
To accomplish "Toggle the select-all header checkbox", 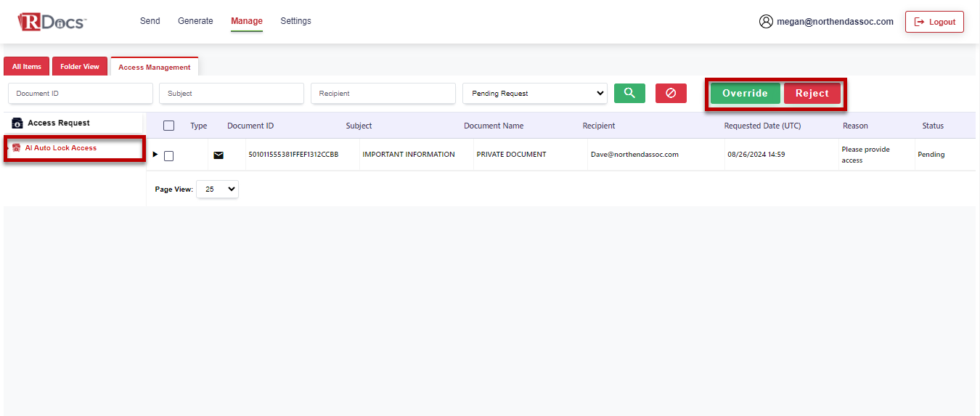I will (168, 126).
